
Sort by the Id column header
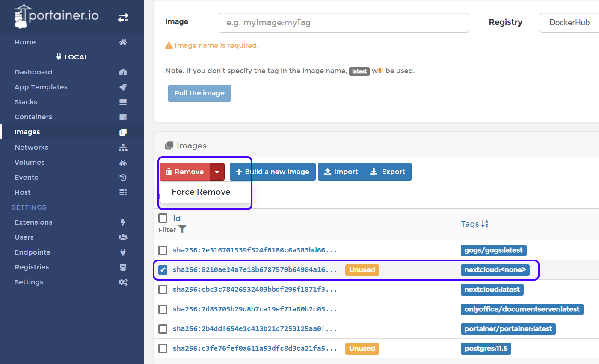(x=177, y=218)
